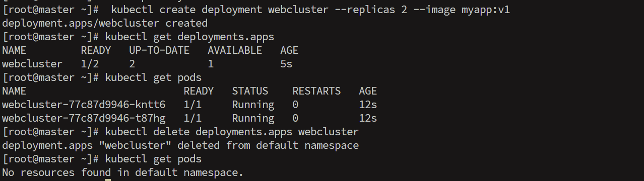Click the terminal cursor after the last line
Screen dimensions: 644x181
(x=108, y=179)
